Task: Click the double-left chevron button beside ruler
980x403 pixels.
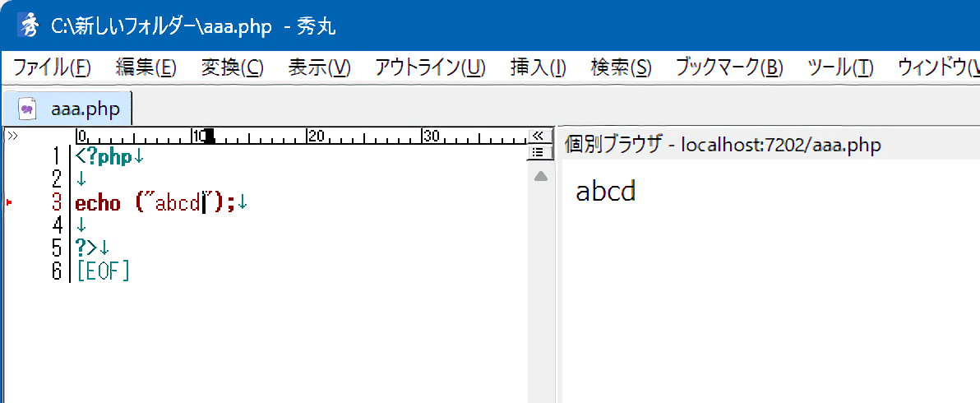Action: (x=539, y=136)
